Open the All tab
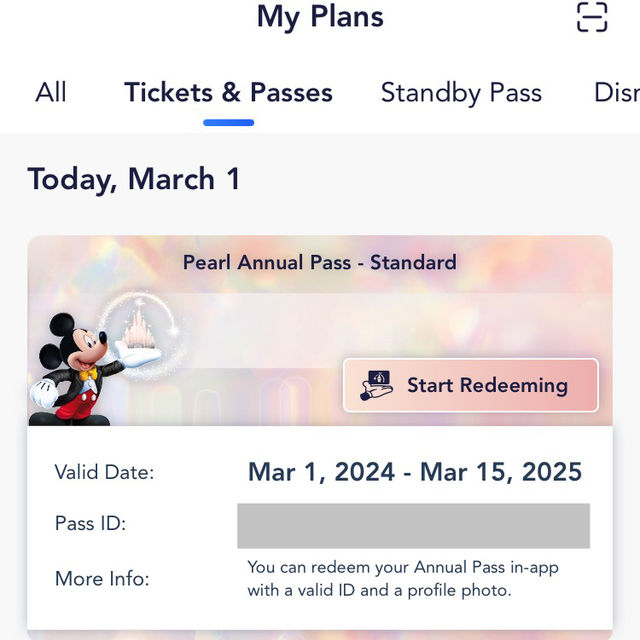The height and width of the screenshot is (640, 640). (x=51, y=92)
